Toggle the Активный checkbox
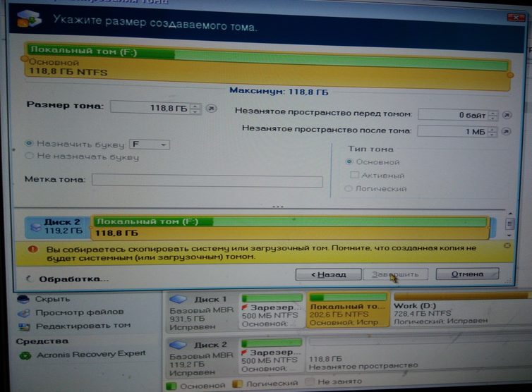Image resolution: width=532 pixels, height=392 pixels. pos(354,175)
